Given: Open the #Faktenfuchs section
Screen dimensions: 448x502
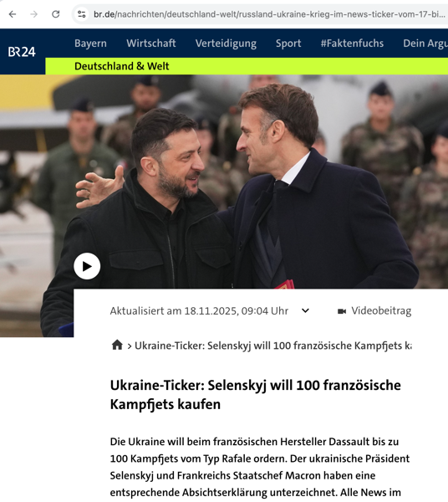Looking at the screenshot, I should tap(352, 44).
